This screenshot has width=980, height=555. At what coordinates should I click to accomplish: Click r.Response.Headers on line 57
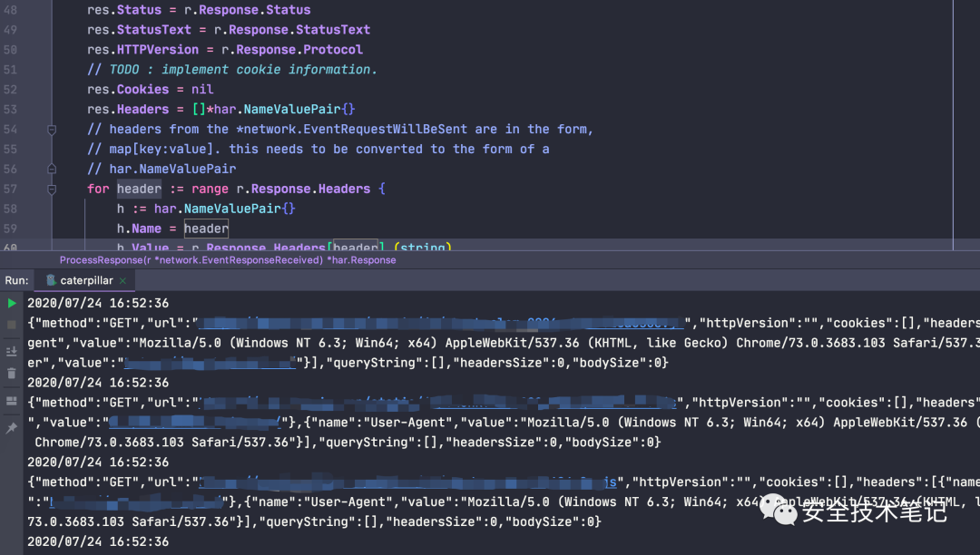tap(303, 189)
